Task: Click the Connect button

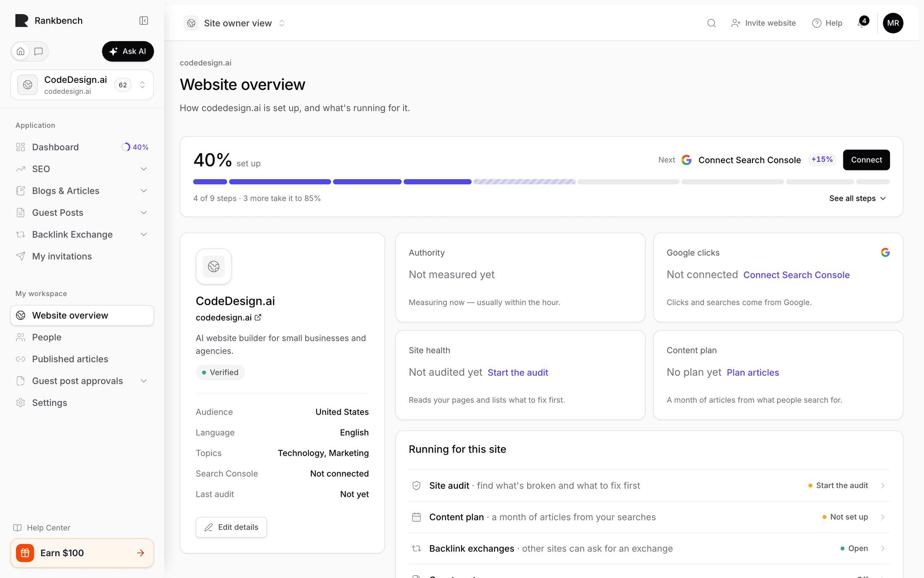Action: [x=866, y=160]
